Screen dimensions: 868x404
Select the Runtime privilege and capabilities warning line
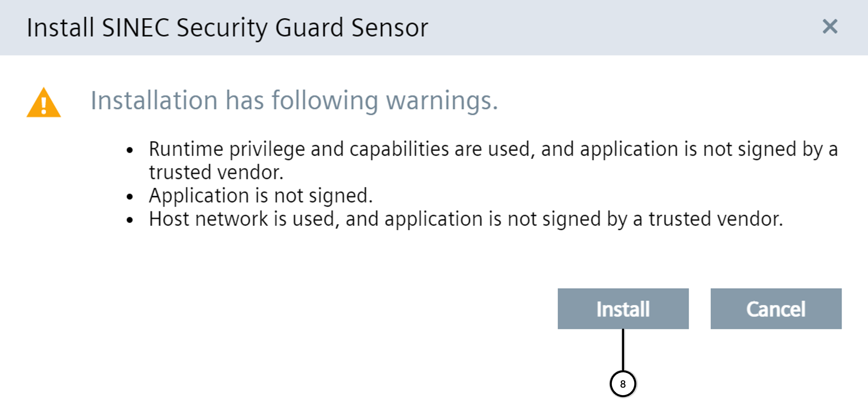pyautogui.click(x=493, y=149)
